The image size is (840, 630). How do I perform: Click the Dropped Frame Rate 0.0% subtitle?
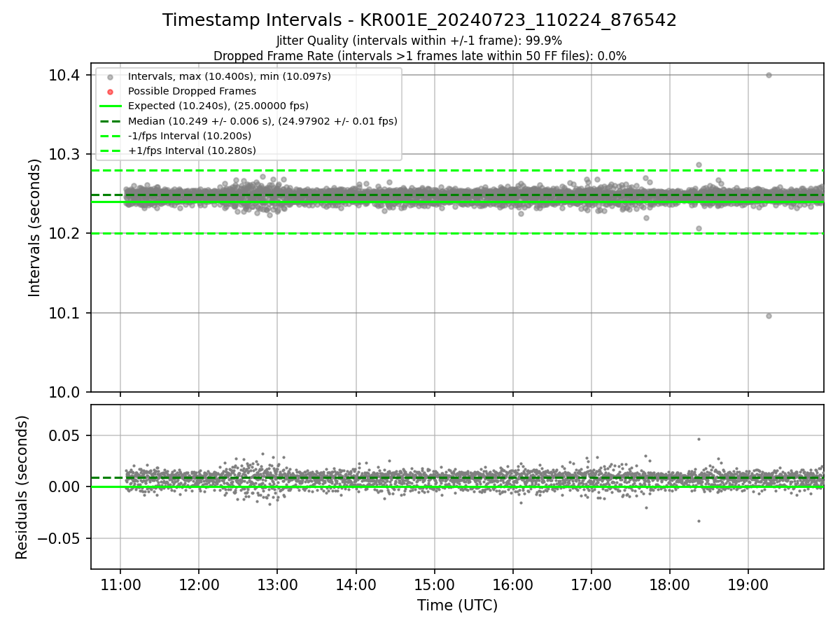(x=419, y=56)
